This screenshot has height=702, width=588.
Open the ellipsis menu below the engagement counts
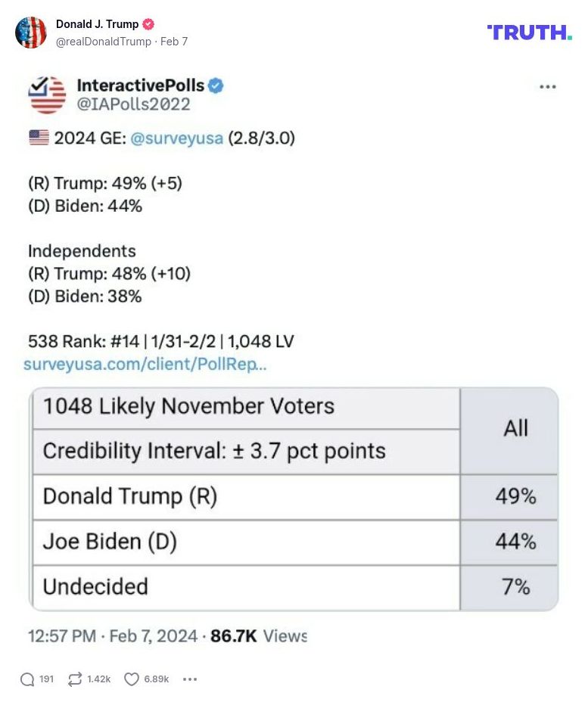click(189, 680)
